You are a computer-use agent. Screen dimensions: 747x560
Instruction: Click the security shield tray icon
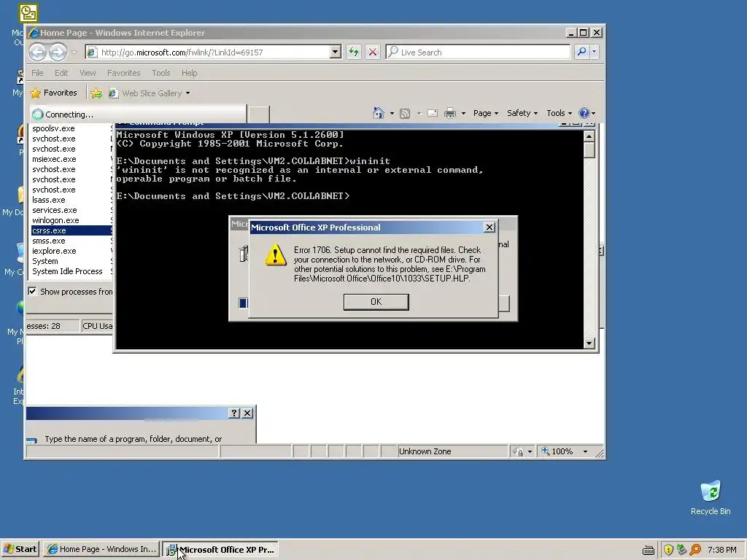[668, 550]
